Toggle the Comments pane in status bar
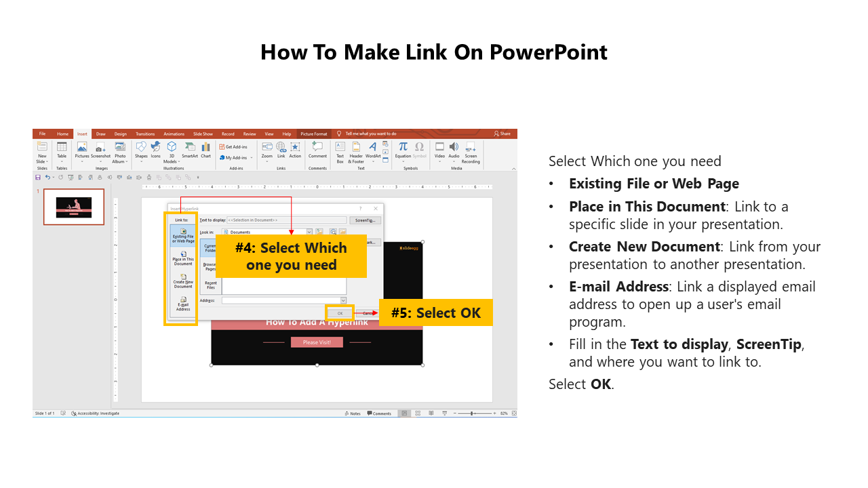Image resolution: width=868 pixels, height=488 pixels. 379,413
